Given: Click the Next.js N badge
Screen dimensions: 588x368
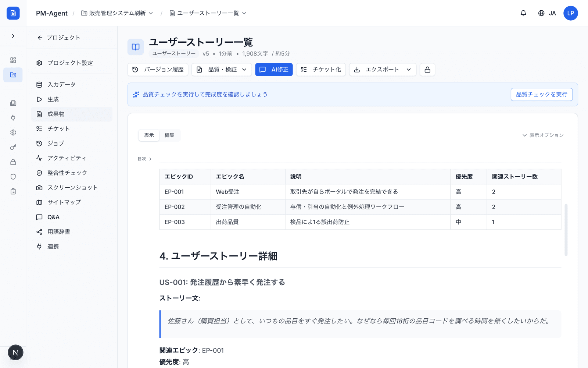Looking at the screenshot, I should click(15, 352).
